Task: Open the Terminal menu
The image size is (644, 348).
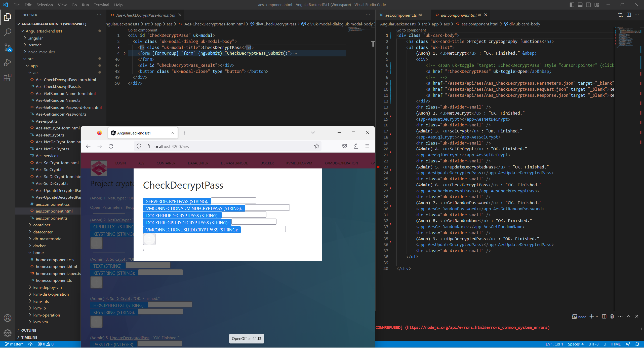Action: (x=101, y=5)
